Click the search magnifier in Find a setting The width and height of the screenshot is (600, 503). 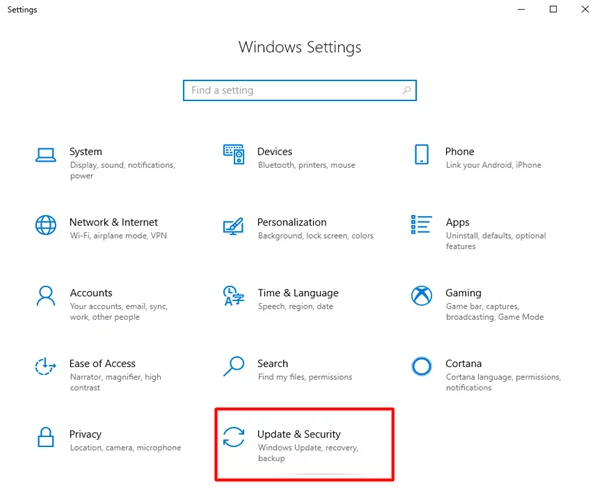point(405,90)
